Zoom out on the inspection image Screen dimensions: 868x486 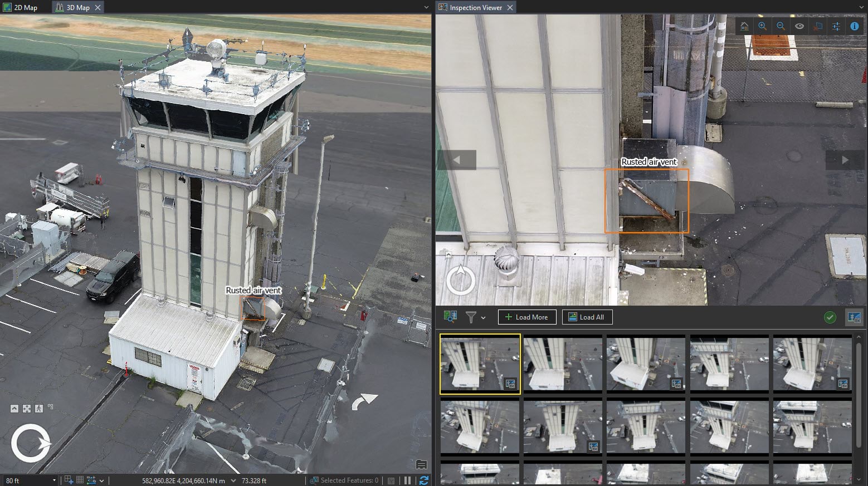pyautogui.click(x=781, y=26)
